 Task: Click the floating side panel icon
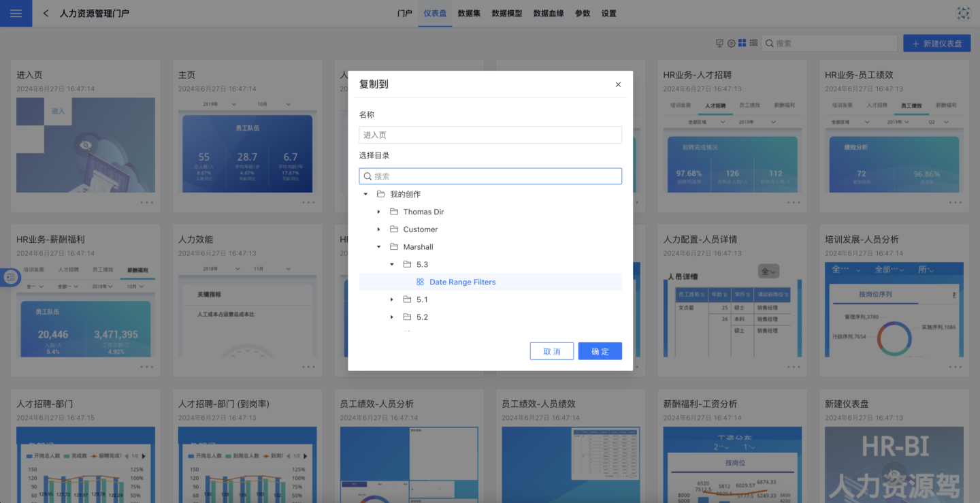pos(10,276)
